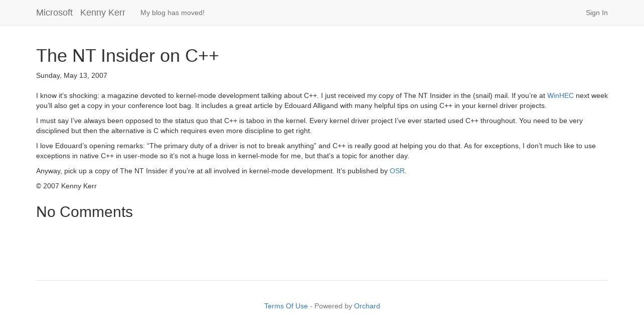
Task: Open the OSR publisher link
Action: click(397, 171)
